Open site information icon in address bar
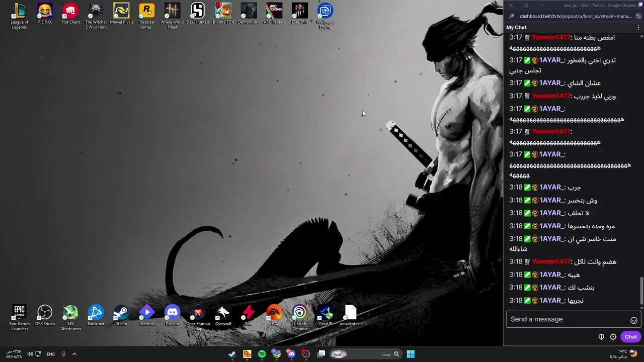This screenshot has width=644, height=362. coord(512,16)
